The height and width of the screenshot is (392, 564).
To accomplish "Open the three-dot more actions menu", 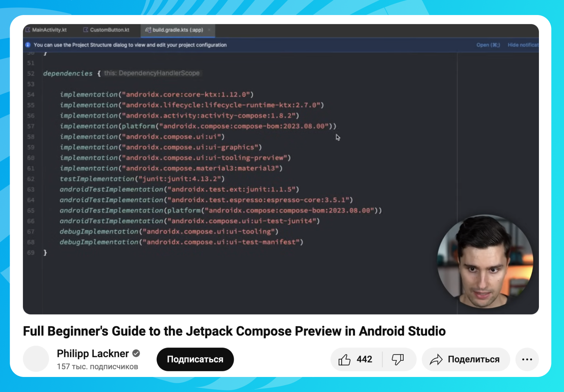I will tap(527, 359).
